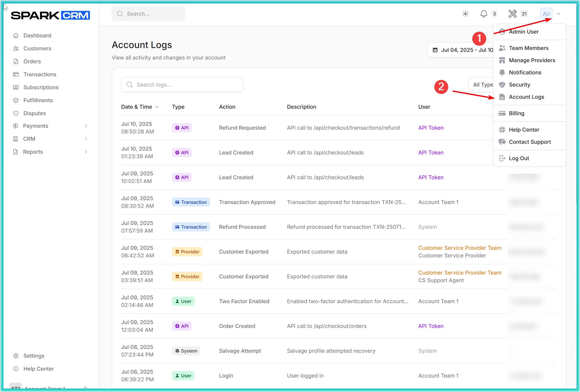Click Security shield icon in user menu
This screenshot has width=580, height=392.
[502, 85]
